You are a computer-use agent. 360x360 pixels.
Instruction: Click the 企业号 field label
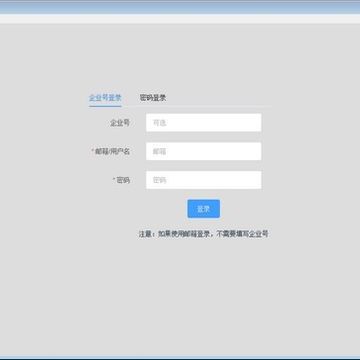[x=120, y=123]
